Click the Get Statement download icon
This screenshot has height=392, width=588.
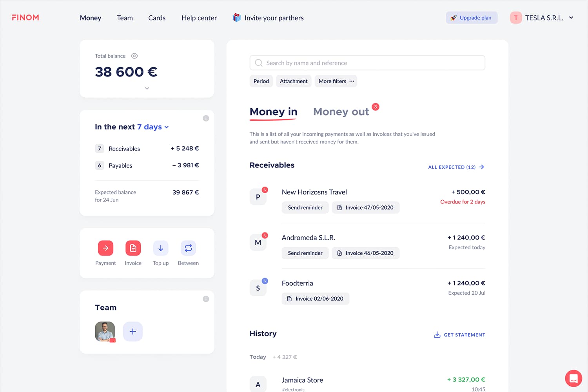[437, 334]
